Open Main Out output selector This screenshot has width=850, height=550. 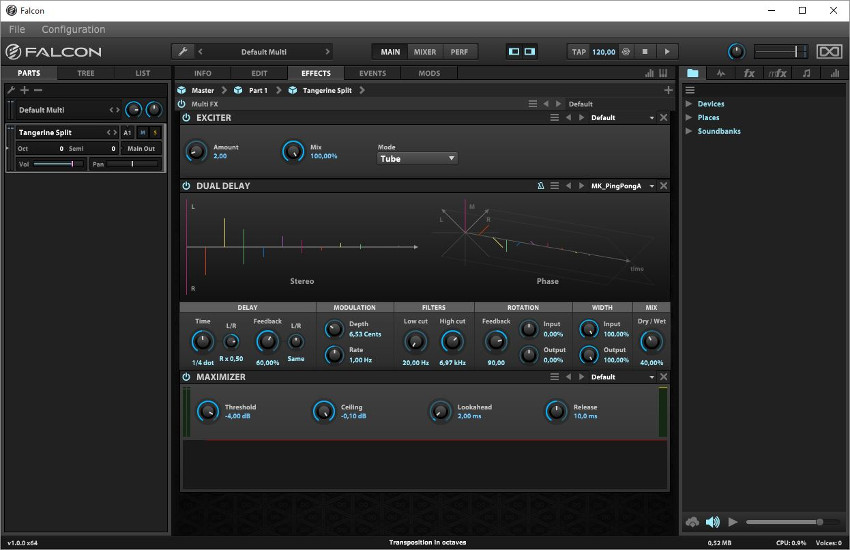click(141, 148)
